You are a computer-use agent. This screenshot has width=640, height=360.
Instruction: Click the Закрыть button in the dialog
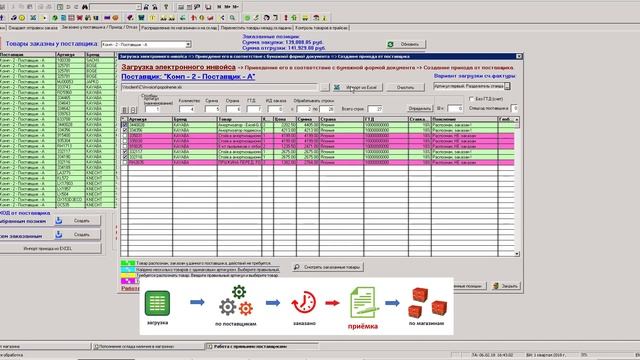pyautogui.click(x=505, y=286)
